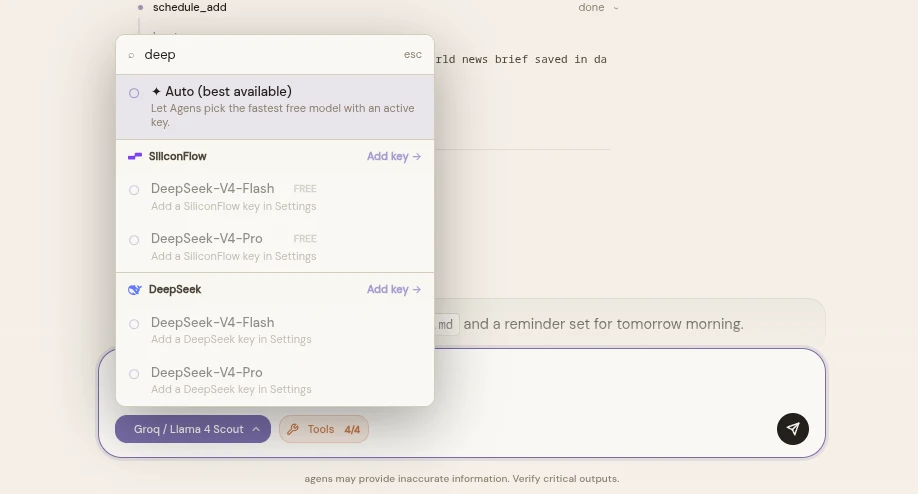The image size is (918, 494).
Task: Click the 'news brief saved' output line
Action: point(521,59)
